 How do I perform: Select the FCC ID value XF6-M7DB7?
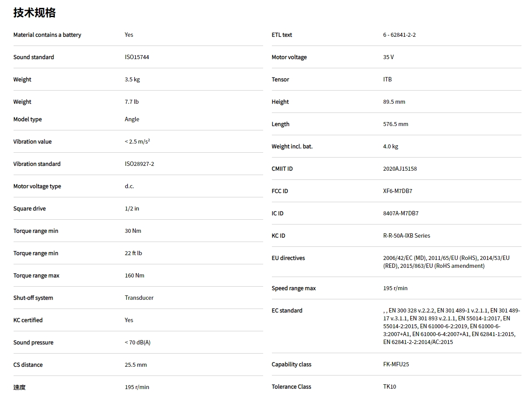(398, 191)
